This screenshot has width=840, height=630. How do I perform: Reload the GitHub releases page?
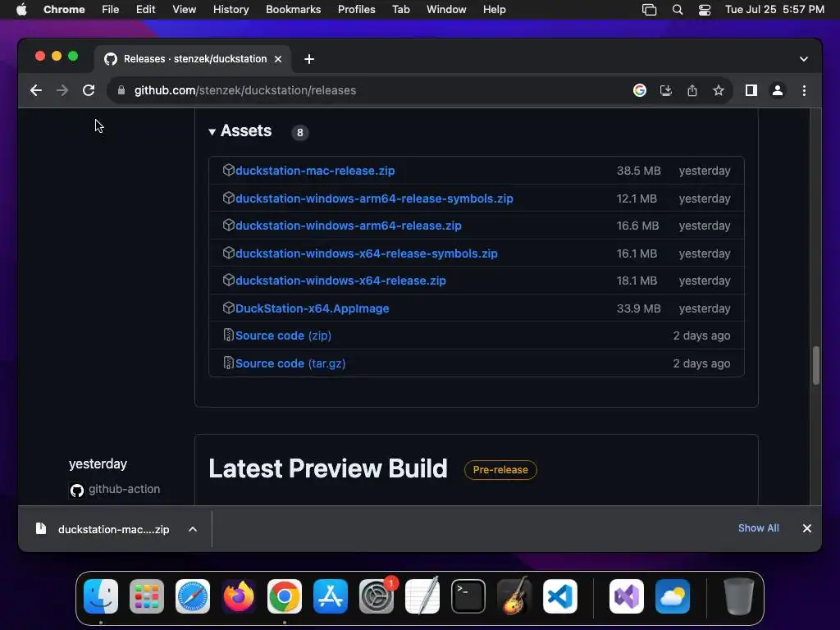[89, 90]
